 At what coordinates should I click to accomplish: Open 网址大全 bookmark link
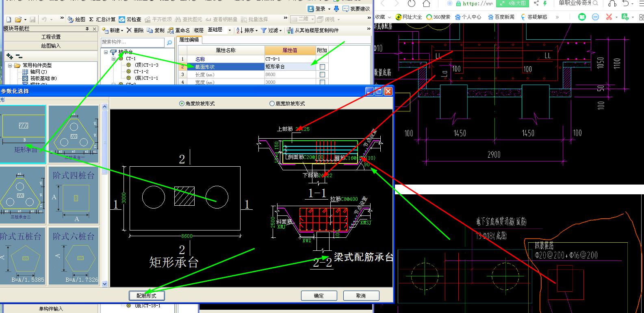tap(409, 17)
